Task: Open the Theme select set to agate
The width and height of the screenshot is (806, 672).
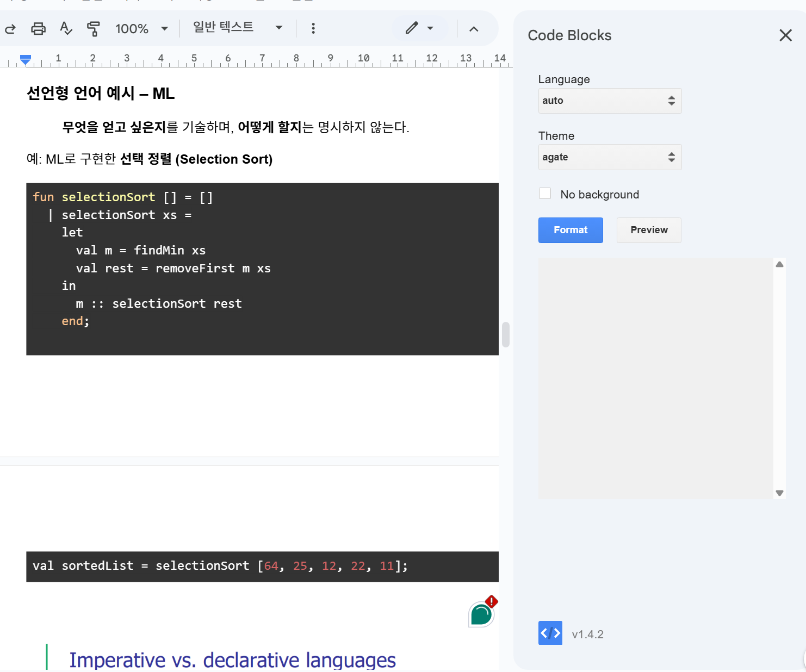Action: coord(610,157)
